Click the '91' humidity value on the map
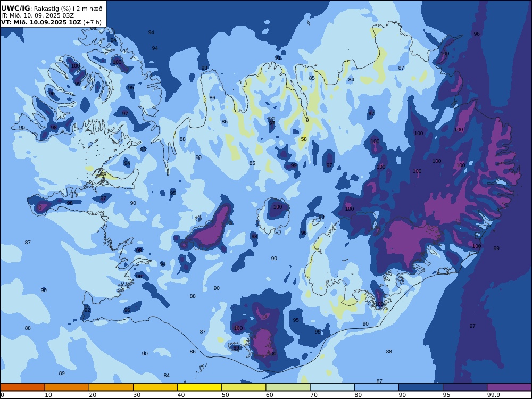 coord(278,57)
